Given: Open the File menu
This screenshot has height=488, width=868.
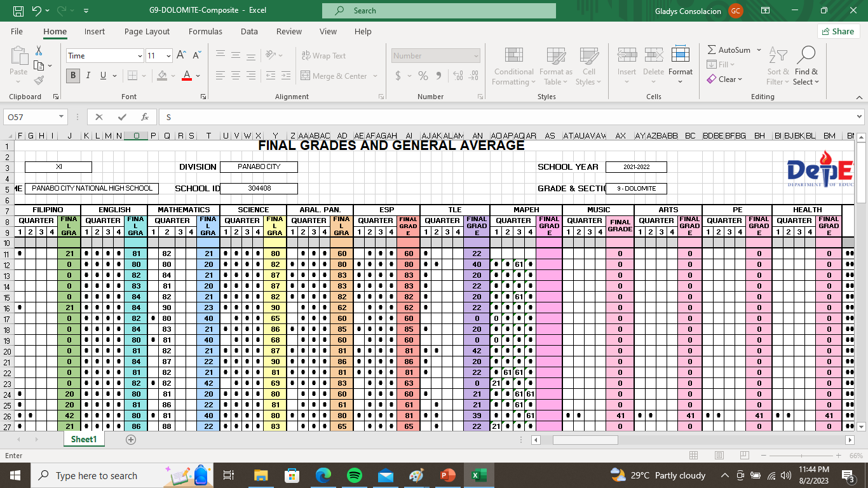Looking at the screenshot, I should tap(17, 31).
